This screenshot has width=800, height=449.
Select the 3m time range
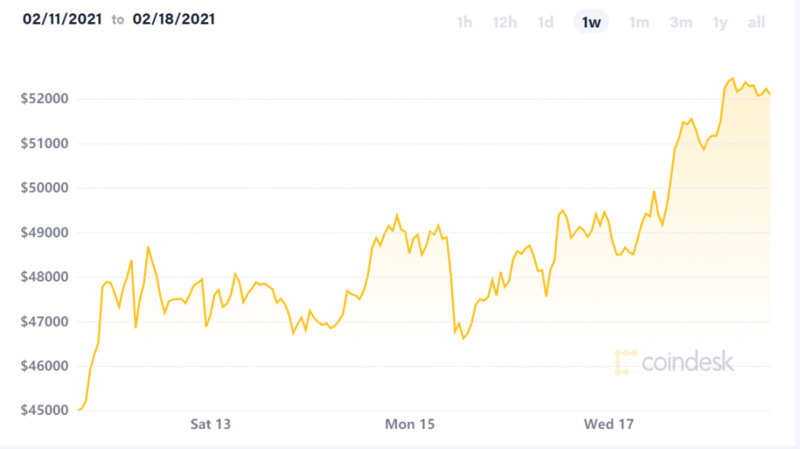point(680,22)
